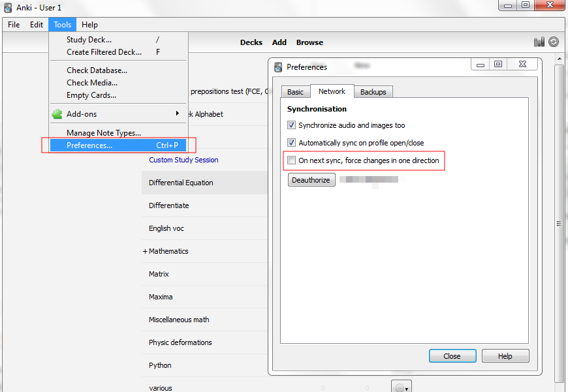Open the gear options dropdown for various deck
The width and height of the screenshot is (568, 392).
[402, 387]
